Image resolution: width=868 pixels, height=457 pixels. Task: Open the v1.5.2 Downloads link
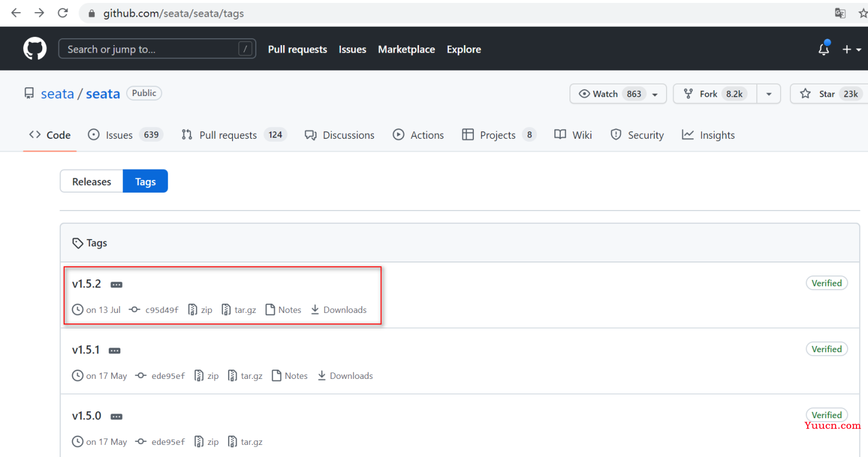click(339, 310)
